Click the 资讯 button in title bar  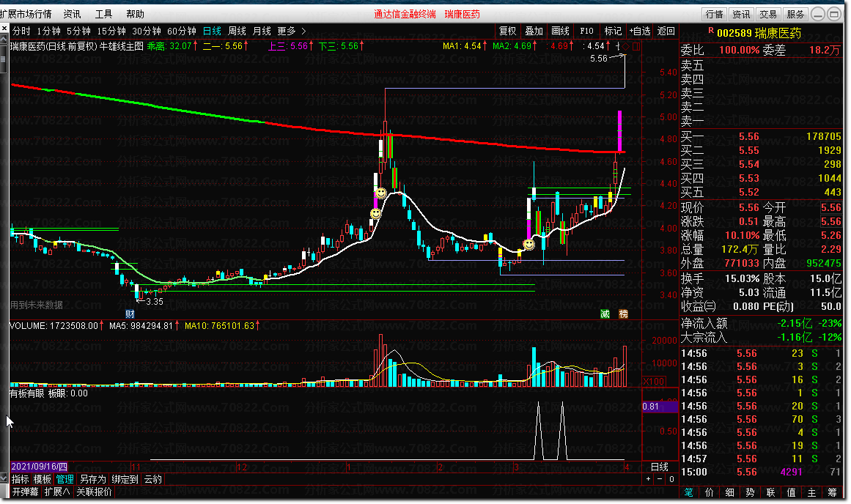pos(741,14)
